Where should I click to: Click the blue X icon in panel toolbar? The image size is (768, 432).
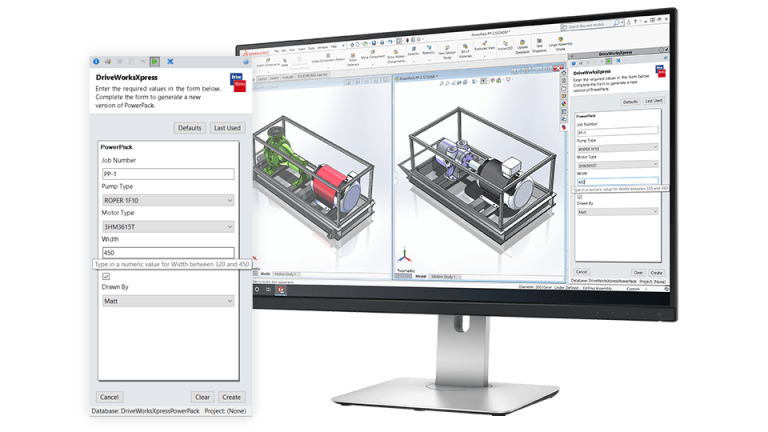tap(170, 61)
